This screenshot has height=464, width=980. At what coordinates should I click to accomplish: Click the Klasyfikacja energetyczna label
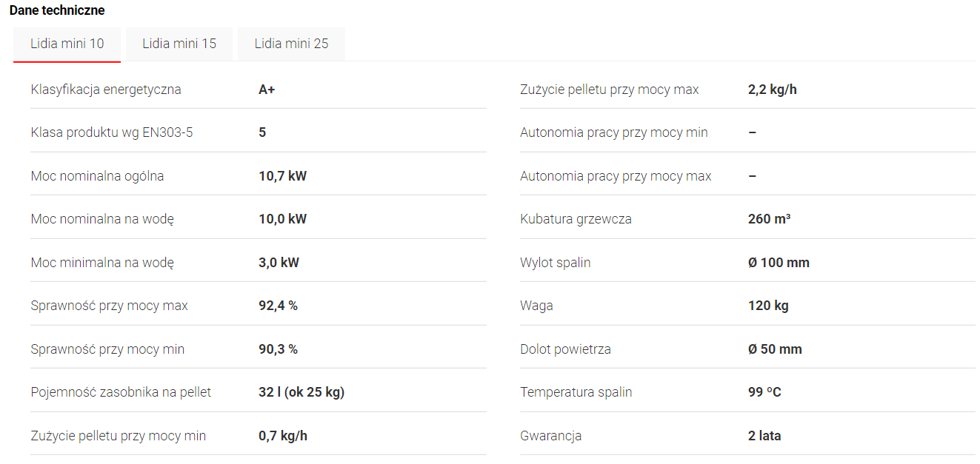(106, 90)
